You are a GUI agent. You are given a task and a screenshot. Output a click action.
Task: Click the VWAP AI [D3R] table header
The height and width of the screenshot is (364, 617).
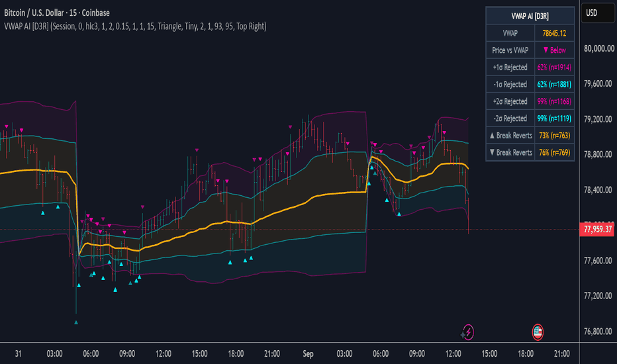click(530, 16)
